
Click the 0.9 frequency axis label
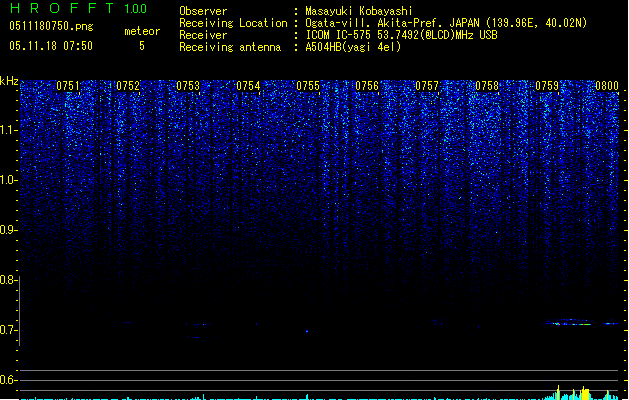point(9,230)
